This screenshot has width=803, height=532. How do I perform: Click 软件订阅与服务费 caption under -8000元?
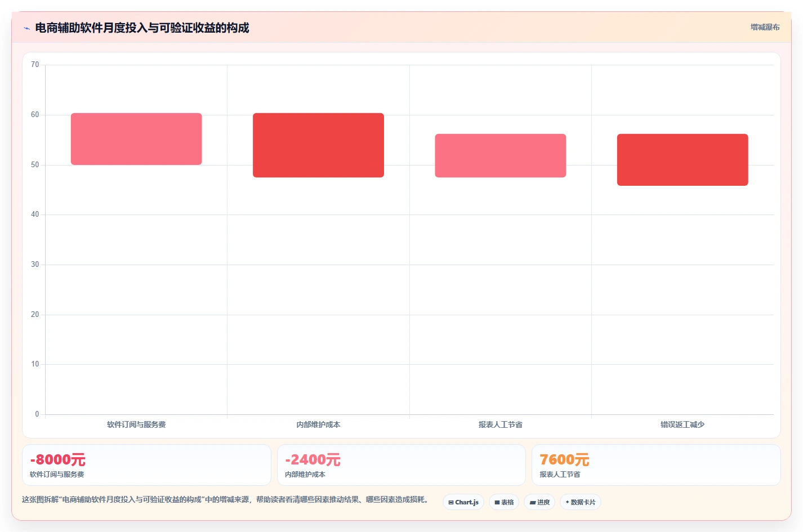57,475
